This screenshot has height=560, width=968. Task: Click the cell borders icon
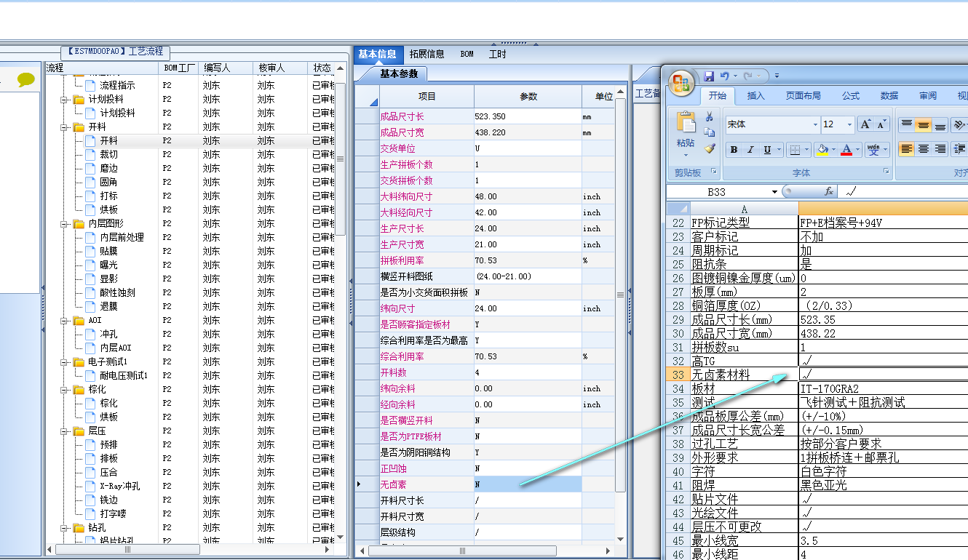click(795, 150)
